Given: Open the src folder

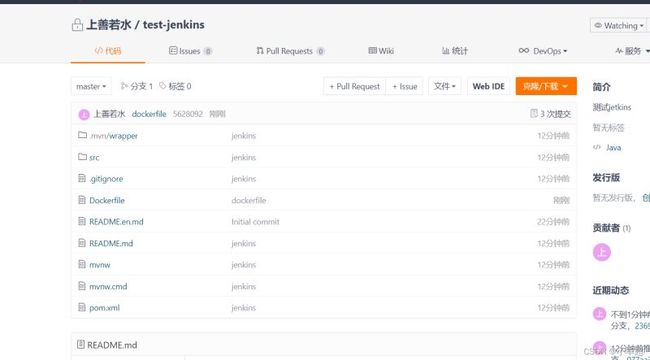Looking at the screenshot, I should (x=94, y=158).
